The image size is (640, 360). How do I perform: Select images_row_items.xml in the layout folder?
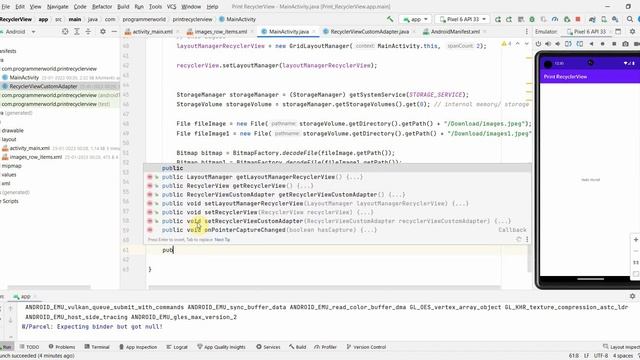[36, 157]
